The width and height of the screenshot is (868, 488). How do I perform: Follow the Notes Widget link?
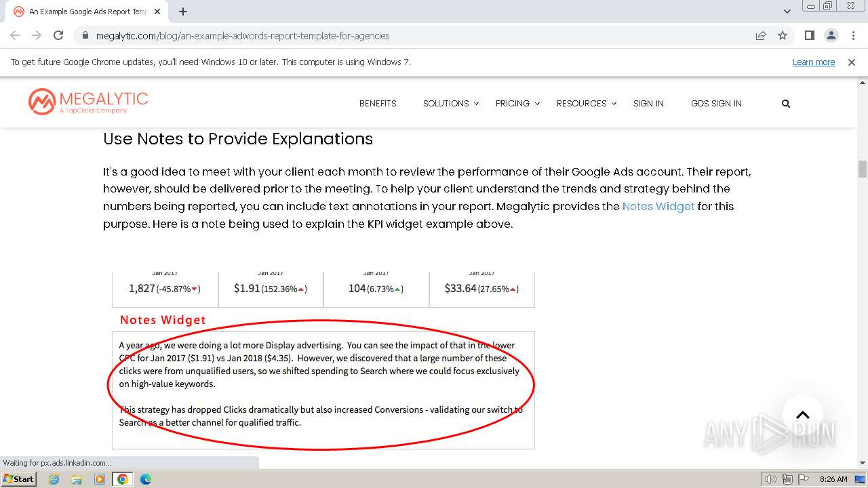(x=658, y=206)
